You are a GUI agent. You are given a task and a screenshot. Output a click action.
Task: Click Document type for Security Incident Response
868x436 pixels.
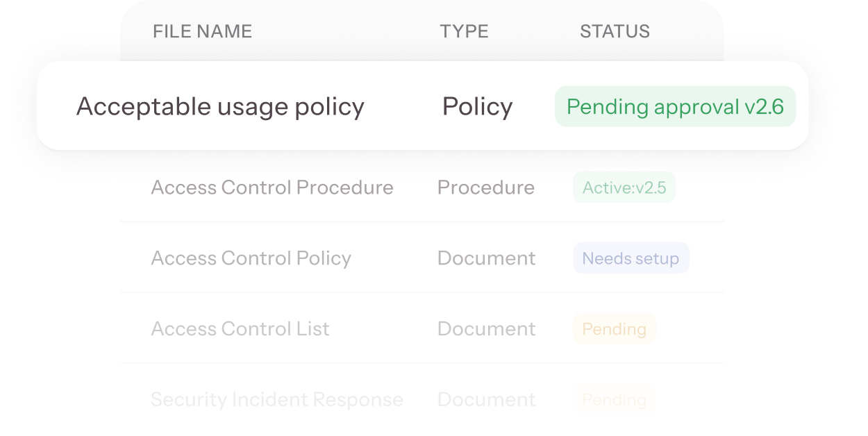tap(486, 400)
